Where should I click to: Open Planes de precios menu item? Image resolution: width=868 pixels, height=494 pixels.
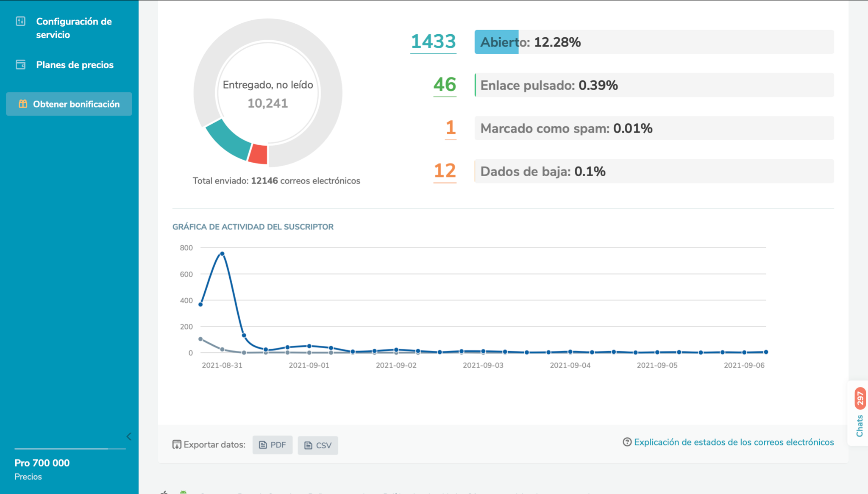(75, 65)
